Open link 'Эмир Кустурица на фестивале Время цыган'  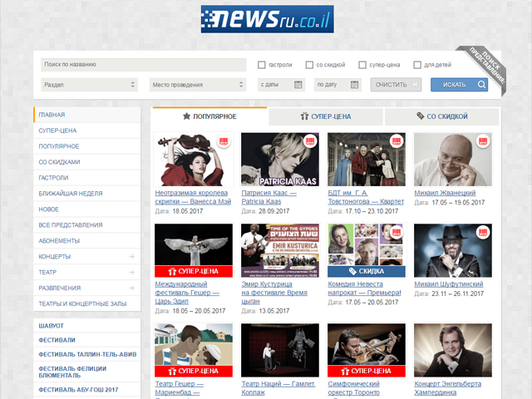[274, 293]
